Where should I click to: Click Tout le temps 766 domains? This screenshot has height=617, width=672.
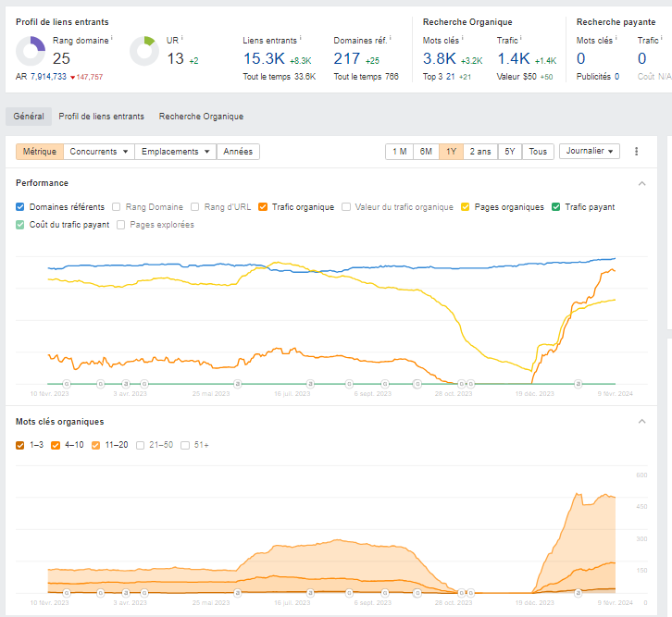[x=366, y=77]
